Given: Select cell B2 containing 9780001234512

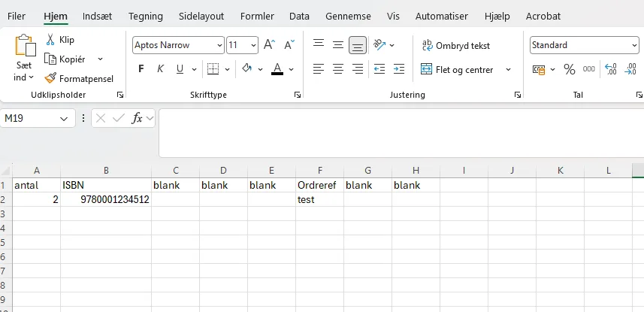Looking at the screenshot, I should pyautogui.click(x=106, y=199).
